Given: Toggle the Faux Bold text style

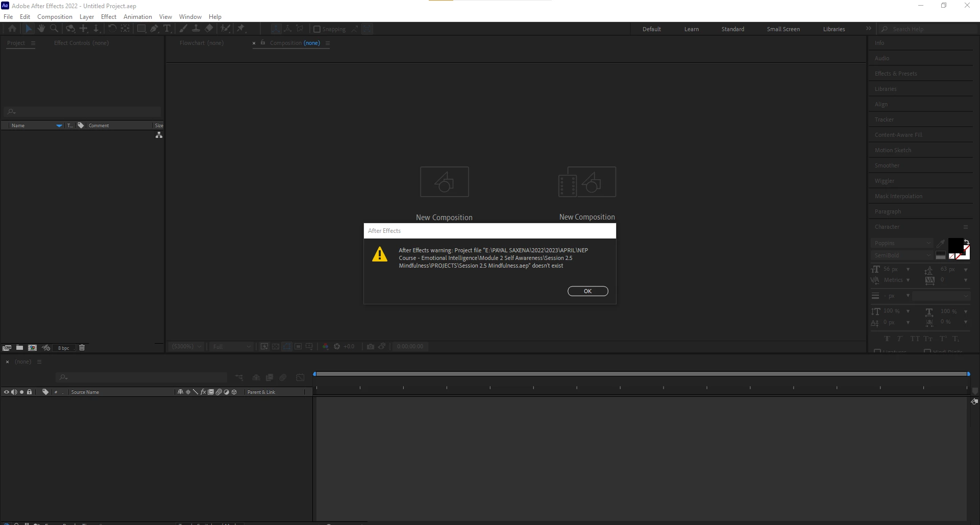Looking at the screenshot, I should (x=887, y=339).
